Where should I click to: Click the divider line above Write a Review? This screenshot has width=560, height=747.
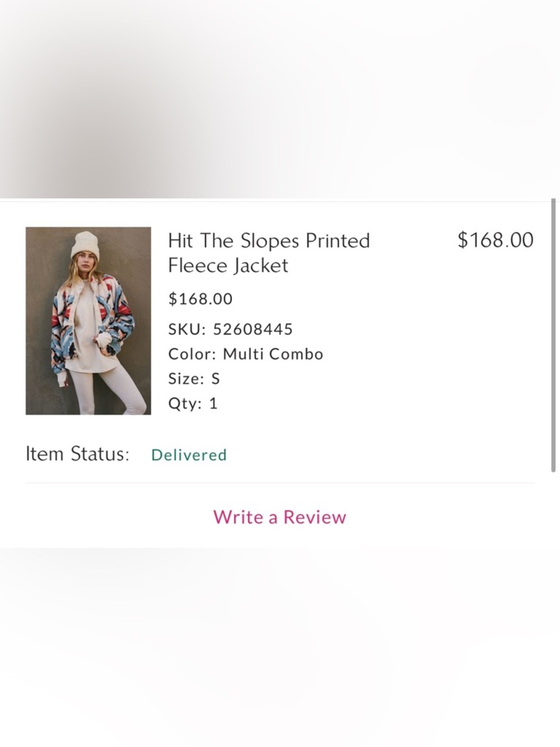(x=279, y=481)
